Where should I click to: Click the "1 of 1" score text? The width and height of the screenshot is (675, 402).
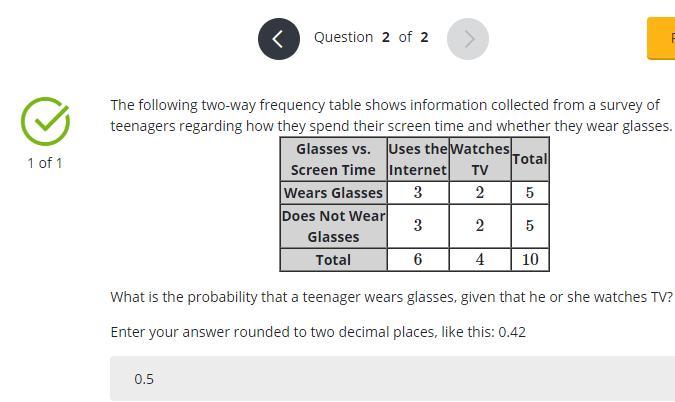pos(45,163)
